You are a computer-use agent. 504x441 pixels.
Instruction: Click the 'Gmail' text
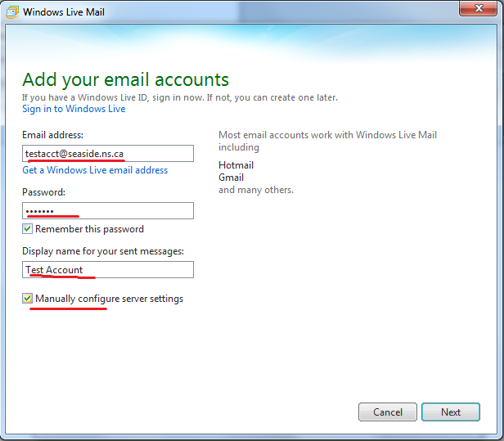(231, 178)
